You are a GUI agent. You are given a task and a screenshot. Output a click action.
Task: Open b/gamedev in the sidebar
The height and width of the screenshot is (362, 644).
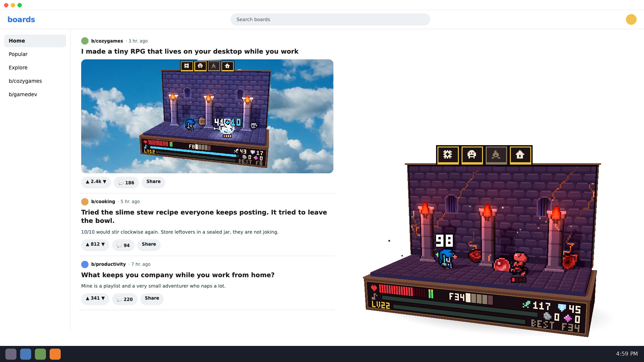coord(35,95)
